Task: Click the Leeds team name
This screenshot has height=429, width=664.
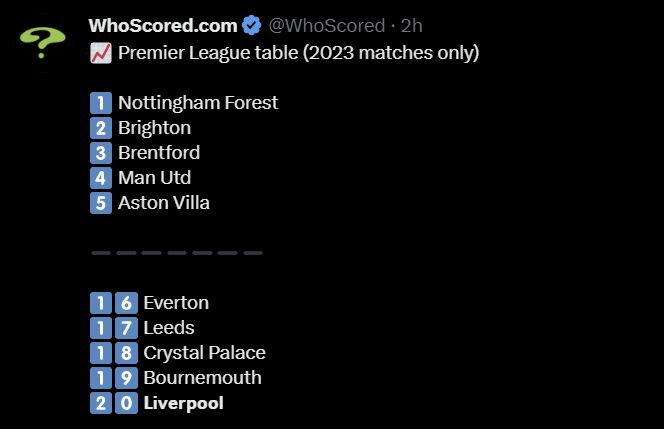Action: (169, 328)
